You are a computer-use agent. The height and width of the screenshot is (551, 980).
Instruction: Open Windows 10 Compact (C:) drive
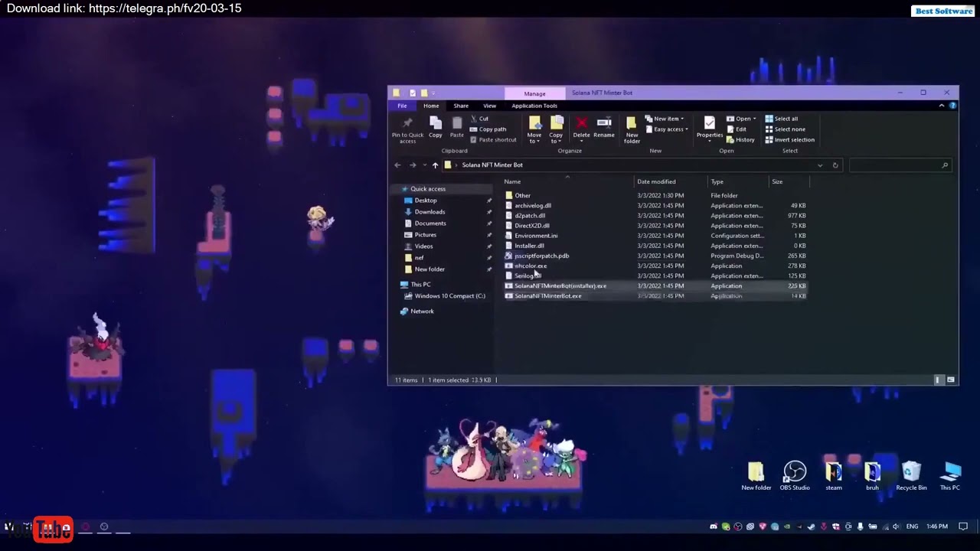[x=449, y=296]
